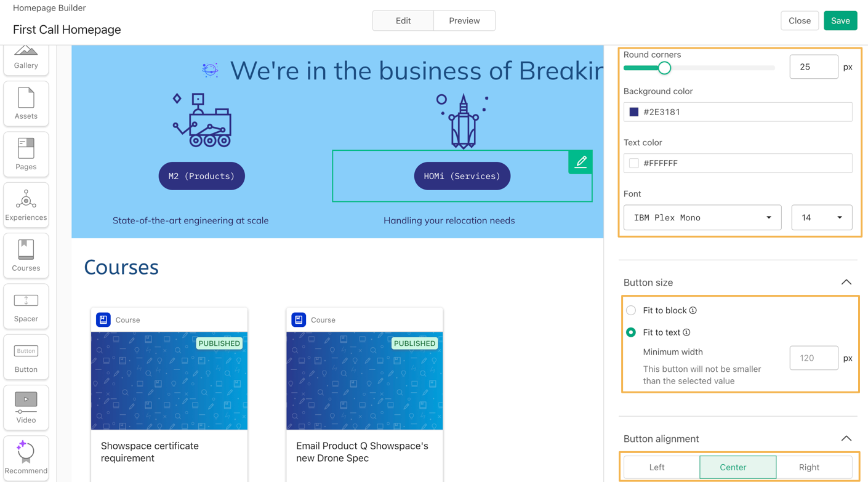
Task: Click the Close button
Action: pyautogui.click(x=800, y=20)
